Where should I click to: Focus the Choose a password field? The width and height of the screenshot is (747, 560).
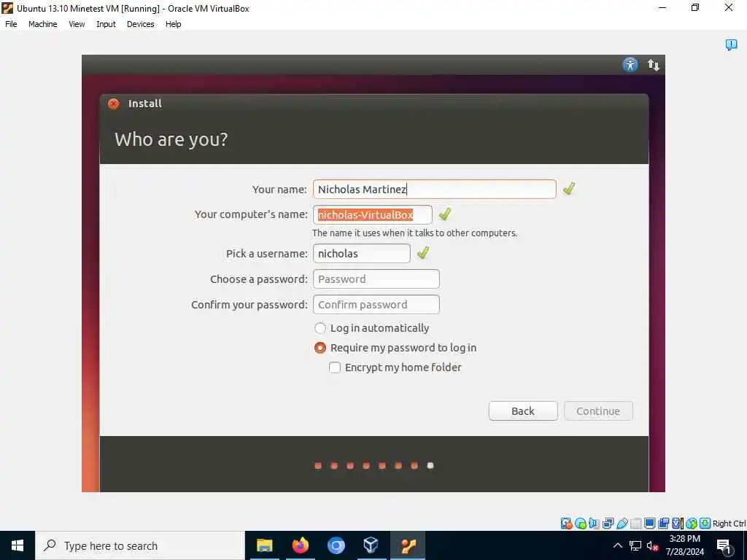[376, 279]
